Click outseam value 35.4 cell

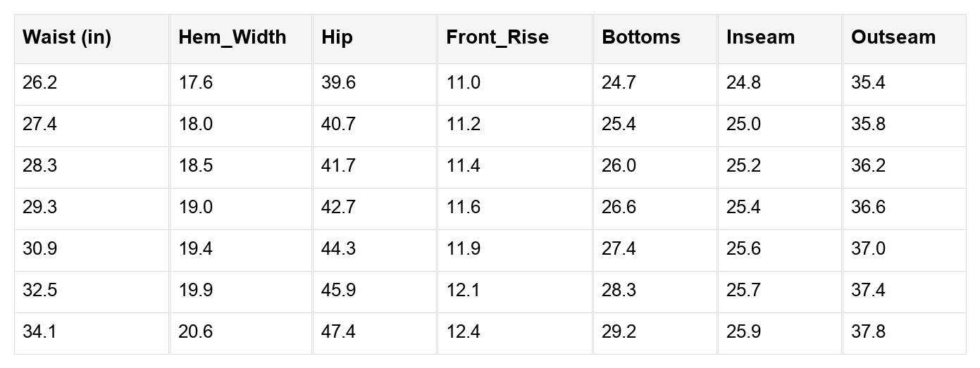[x=869, y=83]
